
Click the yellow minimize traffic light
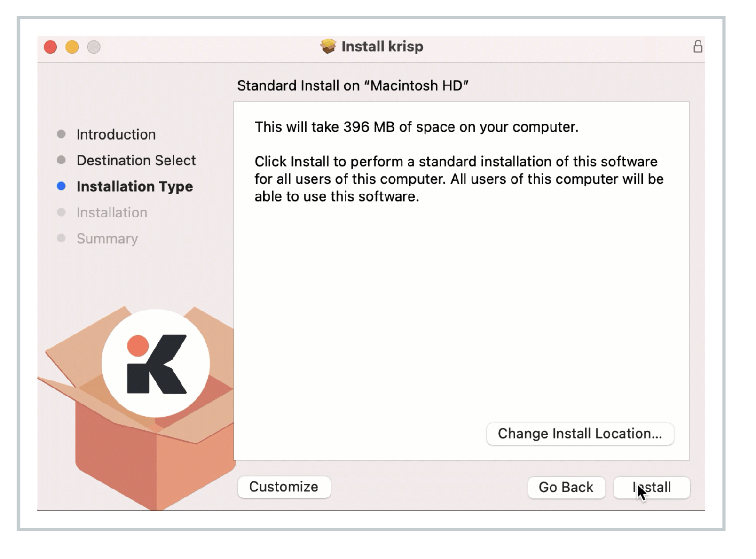[x=71, y=47]
